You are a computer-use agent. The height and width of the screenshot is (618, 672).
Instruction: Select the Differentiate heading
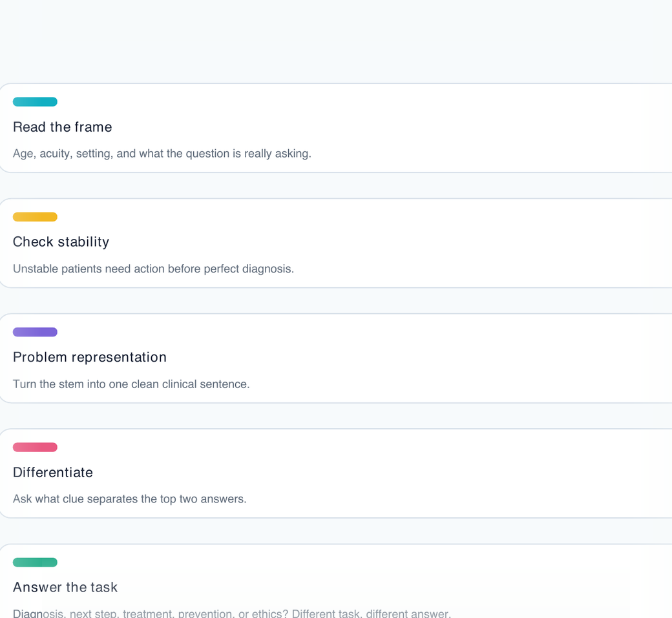53,473
